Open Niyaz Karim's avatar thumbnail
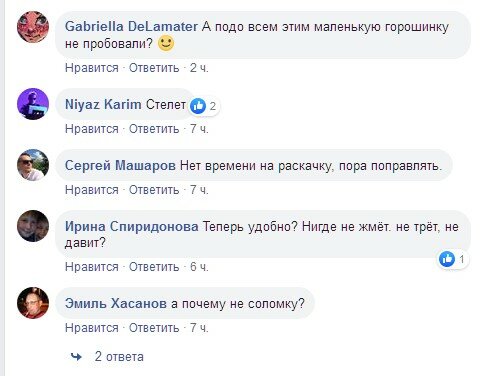500x376 pixels. point(33,104)
